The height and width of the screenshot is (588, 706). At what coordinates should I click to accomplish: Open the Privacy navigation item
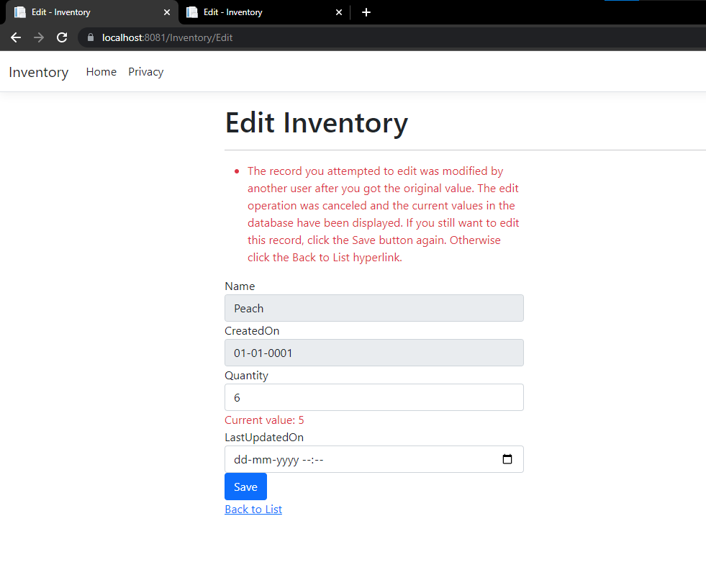coord(145,71)
